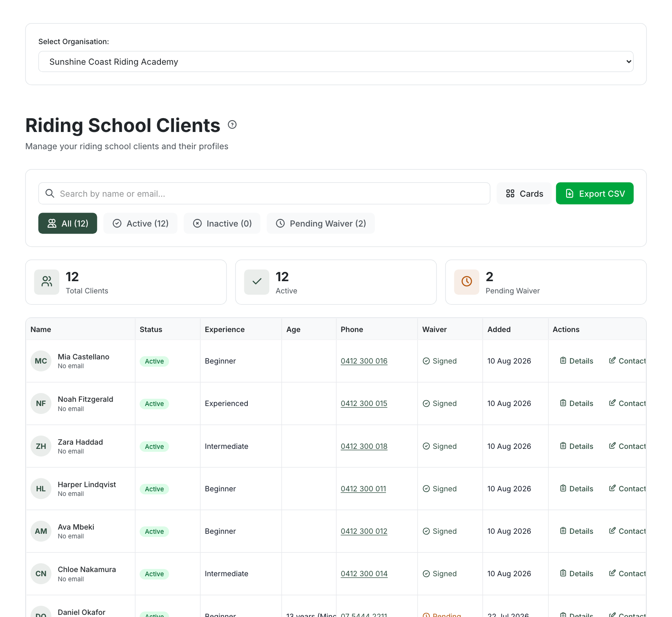This screenshot has width=672, height=617.
Task: Open Details for Chloe Nakamura
Action: click(576, 574)
